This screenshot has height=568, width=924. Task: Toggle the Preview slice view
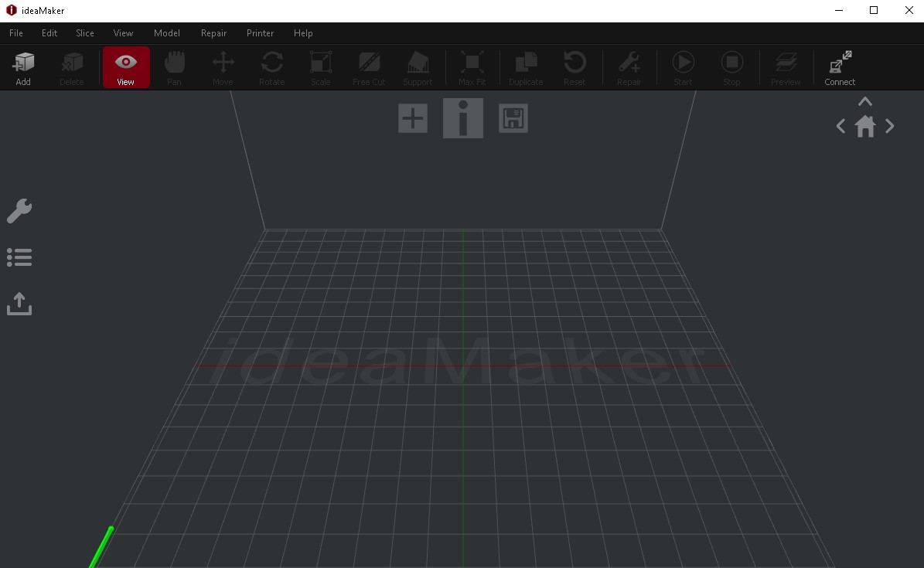pos(786,66)
